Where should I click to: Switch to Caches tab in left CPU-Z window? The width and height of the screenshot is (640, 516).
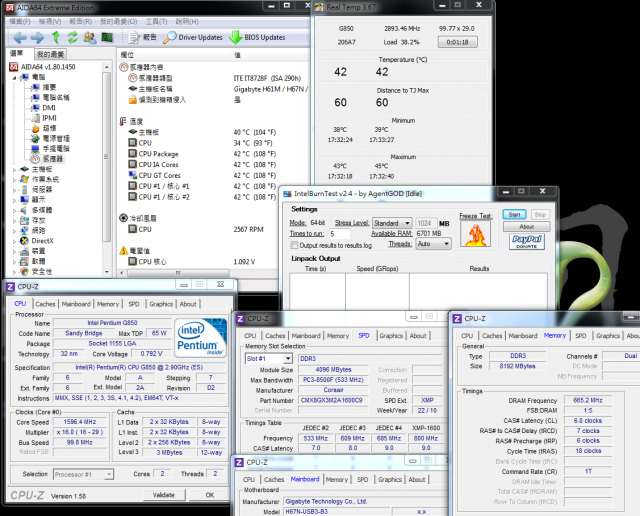(x=45, y=304)
